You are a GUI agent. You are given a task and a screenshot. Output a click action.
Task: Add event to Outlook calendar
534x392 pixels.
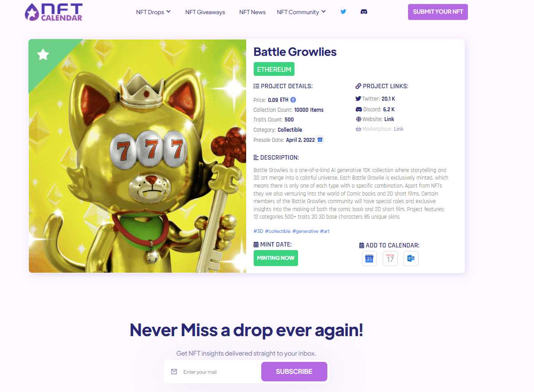(x=411, y=259)
